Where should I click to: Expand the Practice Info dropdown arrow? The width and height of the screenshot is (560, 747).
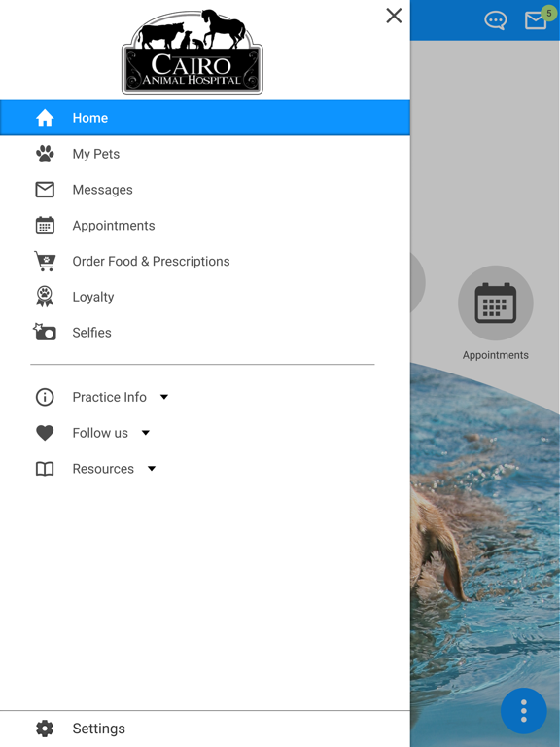(x=164, y=397)
